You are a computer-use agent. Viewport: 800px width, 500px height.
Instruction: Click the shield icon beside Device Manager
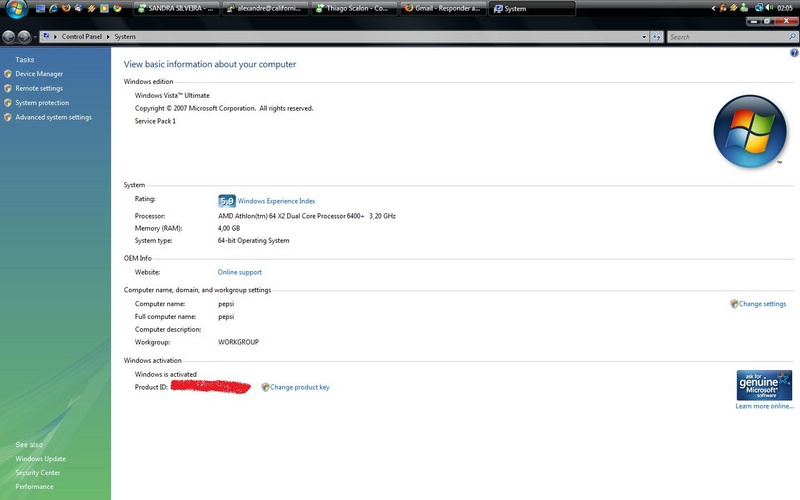(8, 74)
